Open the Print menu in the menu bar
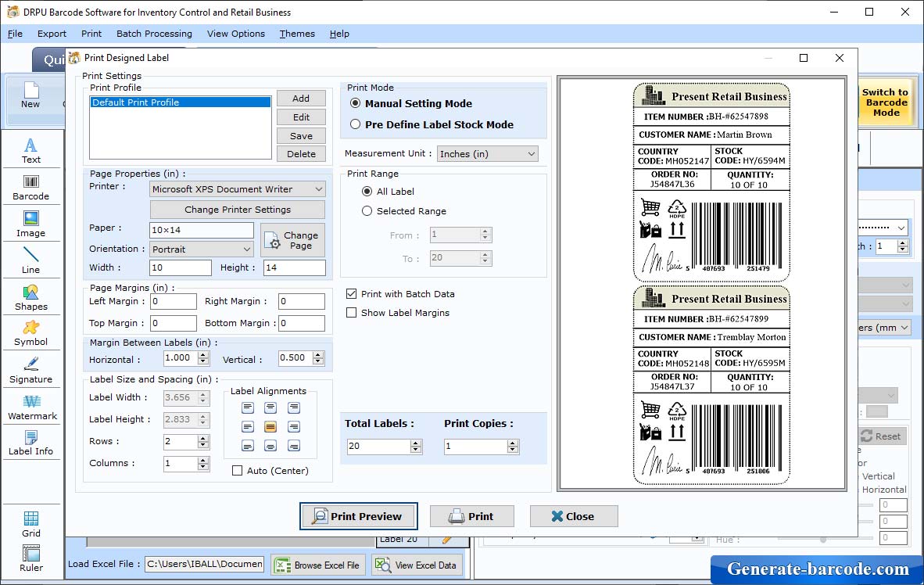 click(91, 34)
